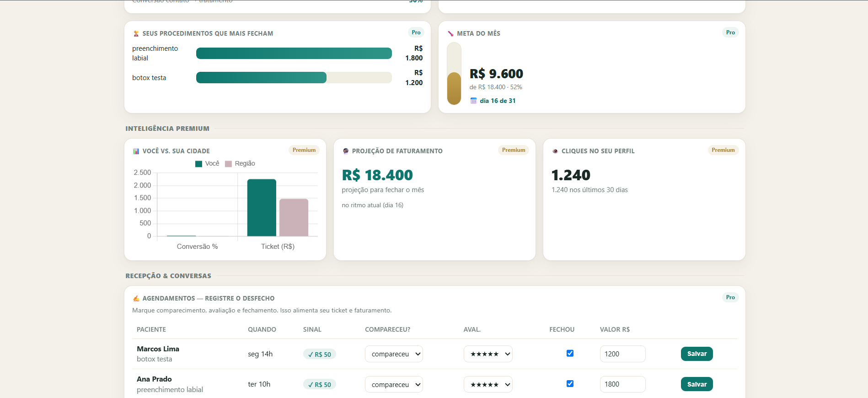
Task: Click the Ticket (R$) axis label
Action: 278,247
